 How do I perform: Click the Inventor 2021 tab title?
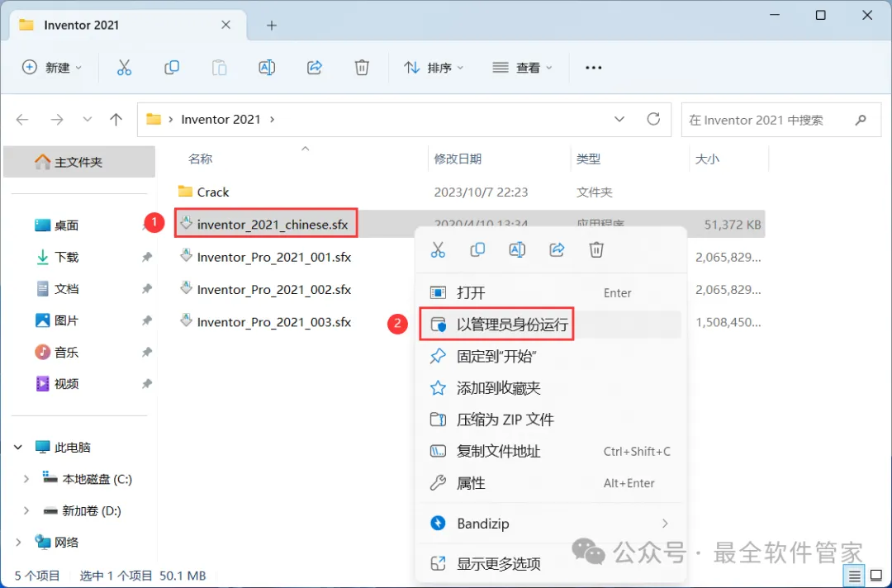tap(81, 25)
